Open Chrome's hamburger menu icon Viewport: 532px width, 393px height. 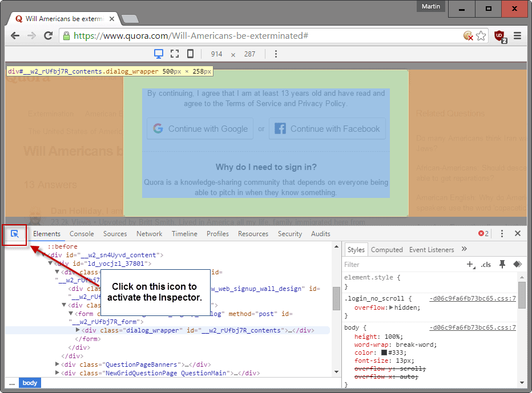pos(517,35)
